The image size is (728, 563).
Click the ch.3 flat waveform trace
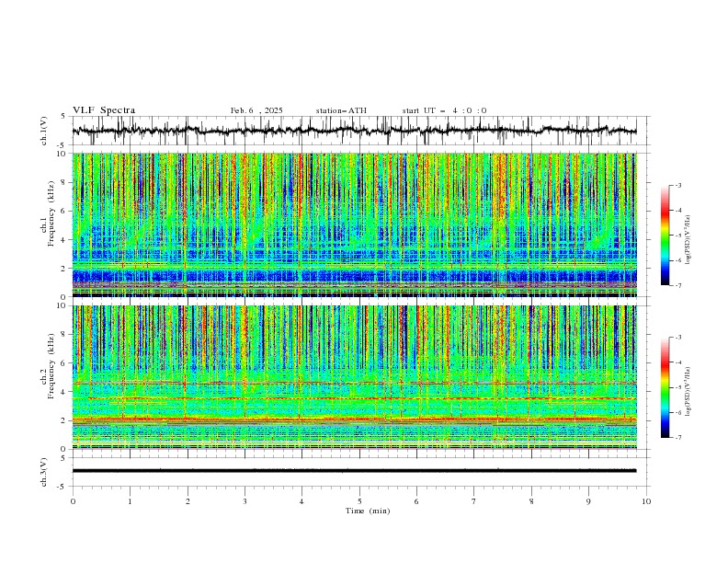354,471
